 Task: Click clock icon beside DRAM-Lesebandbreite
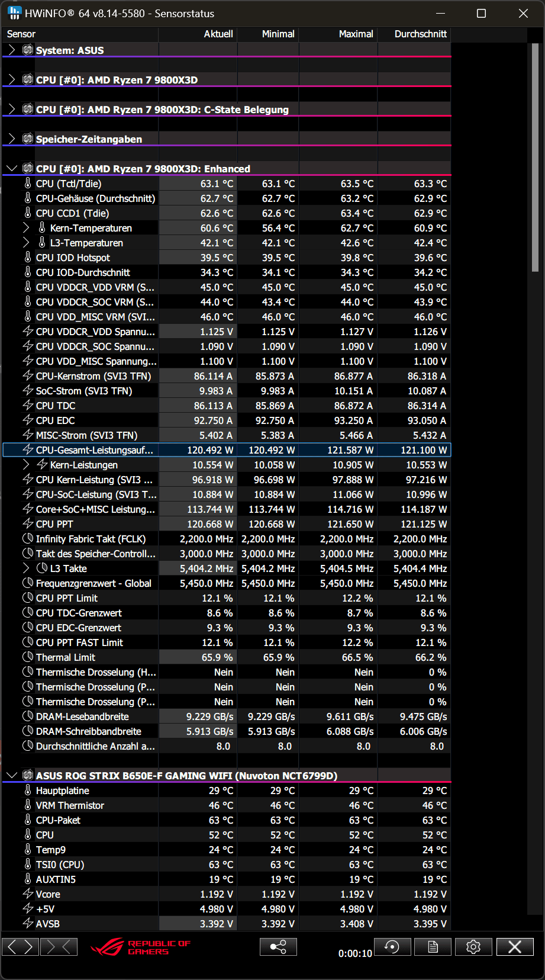tap(28, 716)
